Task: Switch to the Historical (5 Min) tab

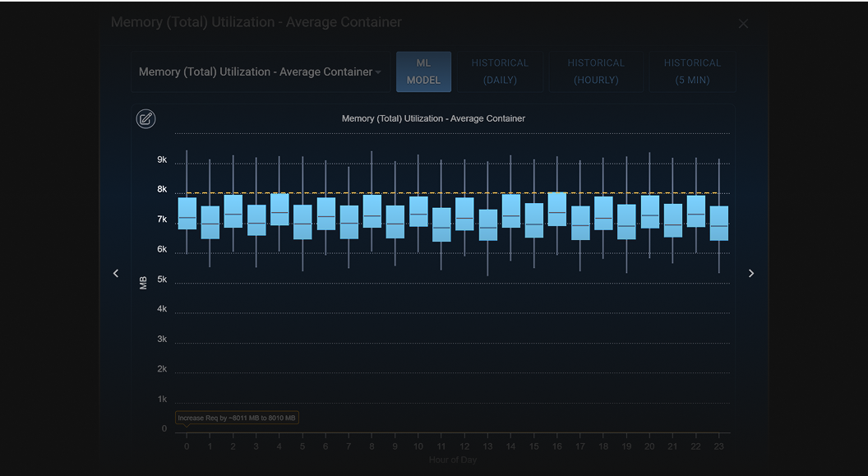Action: coord(692,72)
